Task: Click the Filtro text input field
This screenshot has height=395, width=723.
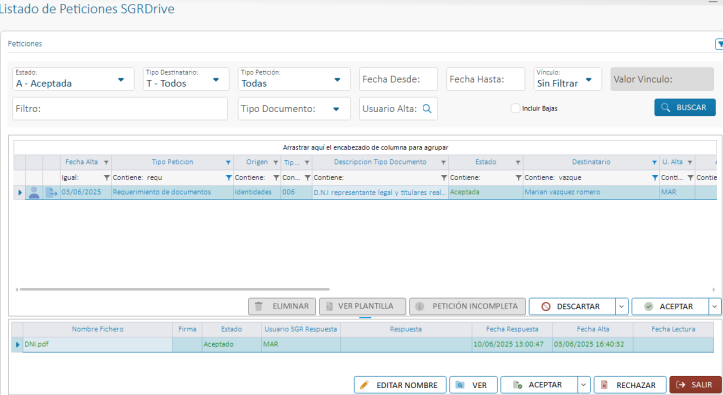Action: 120,109
